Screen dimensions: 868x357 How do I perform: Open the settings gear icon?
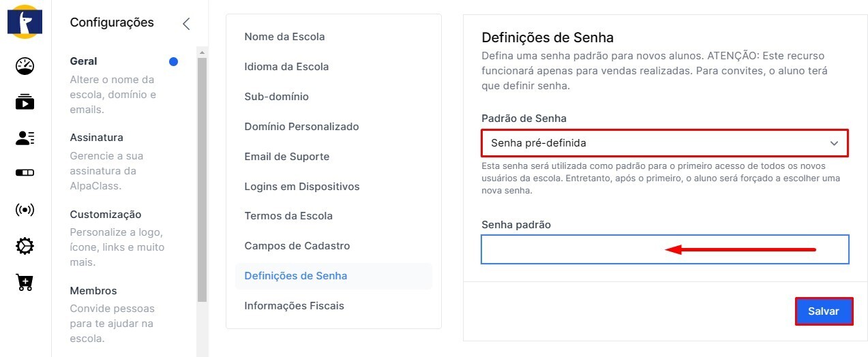pyautogui.click(x=25, y=246)
